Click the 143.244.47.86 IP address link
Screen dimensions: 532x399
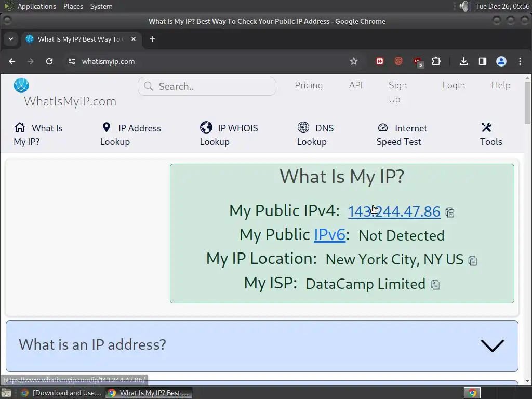click(x=394, y=211)
